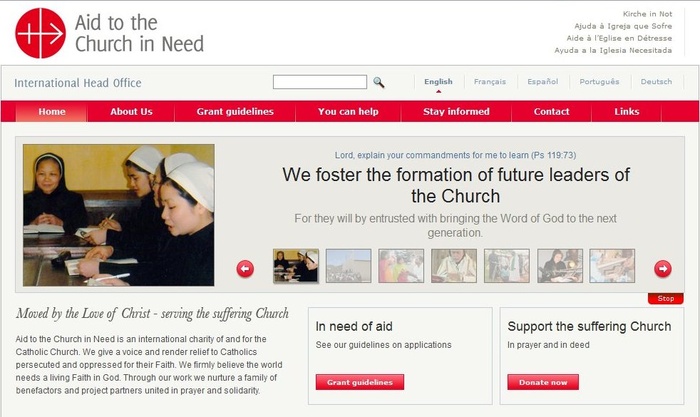Open the large nuns studying photo

pos(119,215)
